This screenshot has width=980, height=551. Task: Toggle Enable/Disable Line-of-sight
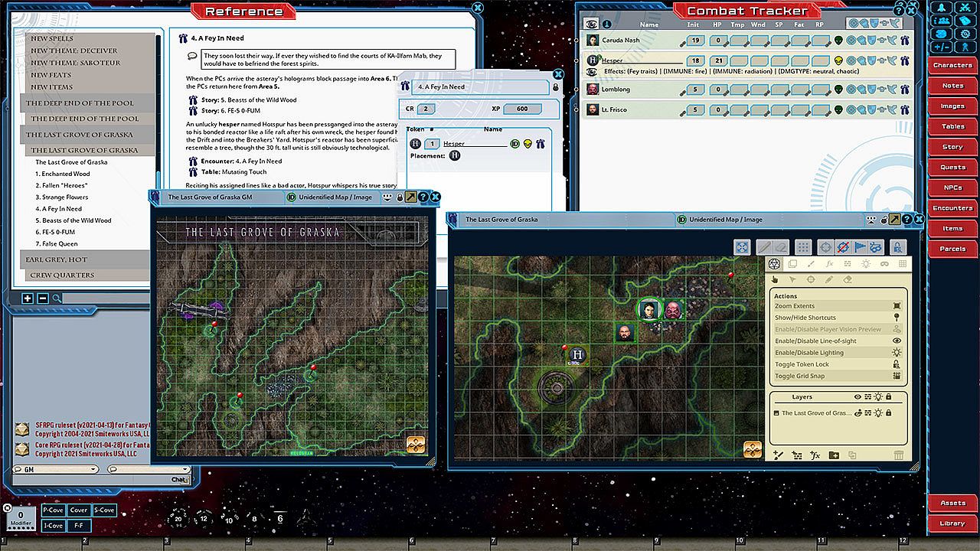pyautogui.click(x=838, y=341)
